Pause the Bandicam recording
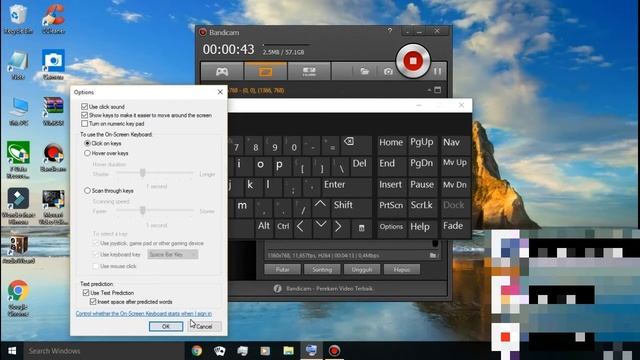The width and height of the screenshot is (640, 360). coord(437,71)
